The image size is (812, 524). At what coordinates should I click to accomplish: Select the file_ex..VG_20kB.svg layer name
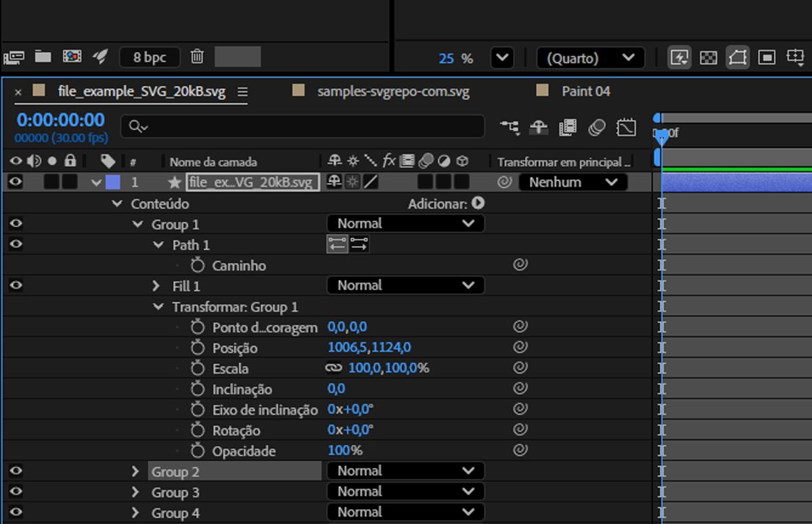coord(252,183)
